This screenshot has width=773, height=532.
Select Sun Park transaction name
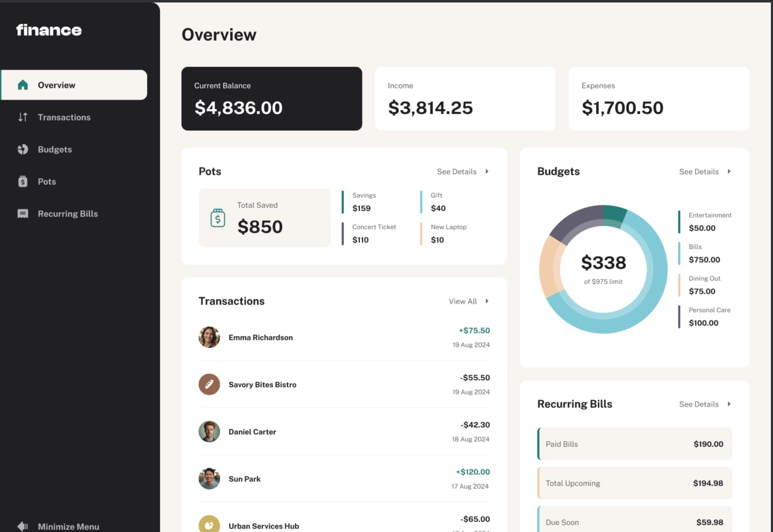245,479
